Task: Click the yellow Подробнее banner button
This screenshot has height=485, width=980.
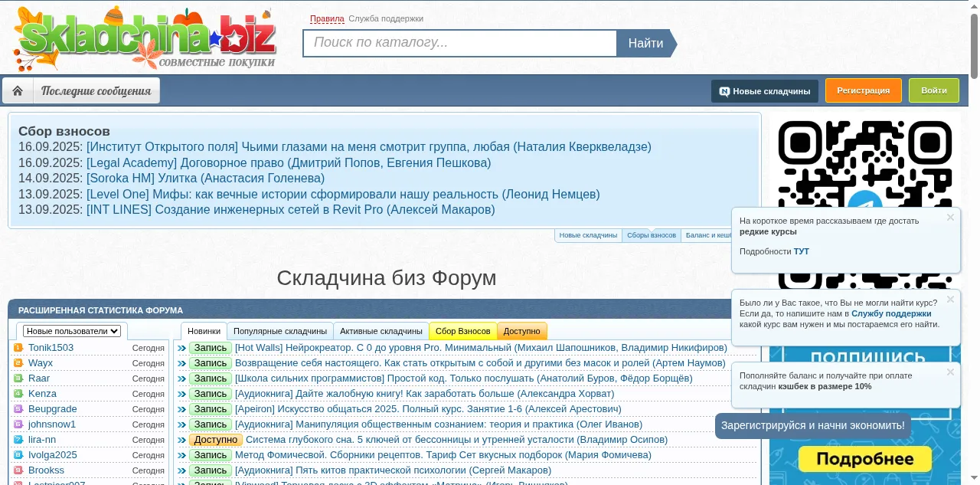Action: click(865, 459)
